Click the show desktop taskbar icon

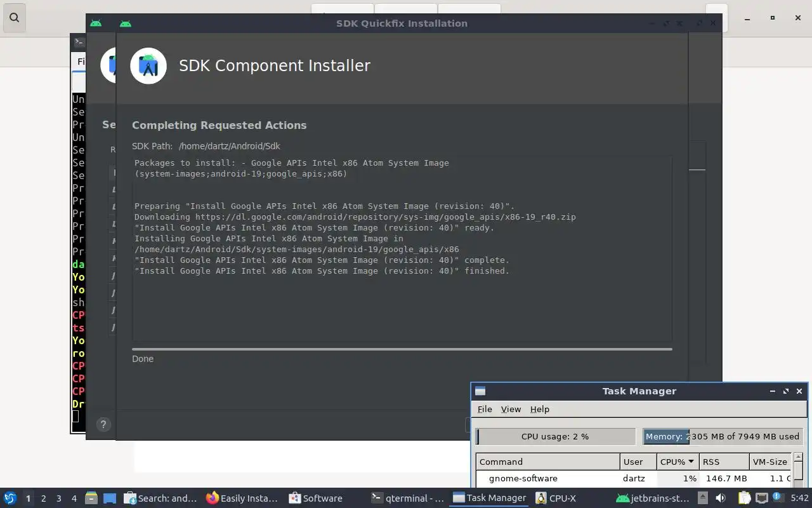coord(110,498)
